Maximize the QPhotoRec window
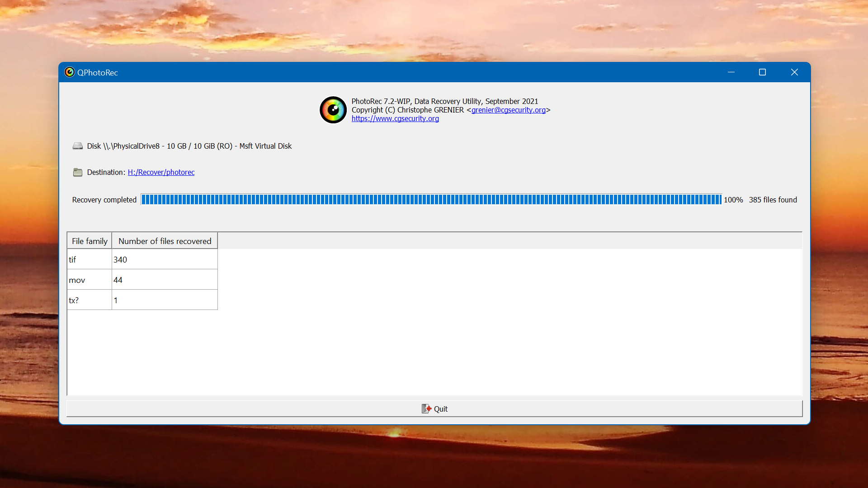The height and width of the screenshot is (488, 868). [762, 72]
